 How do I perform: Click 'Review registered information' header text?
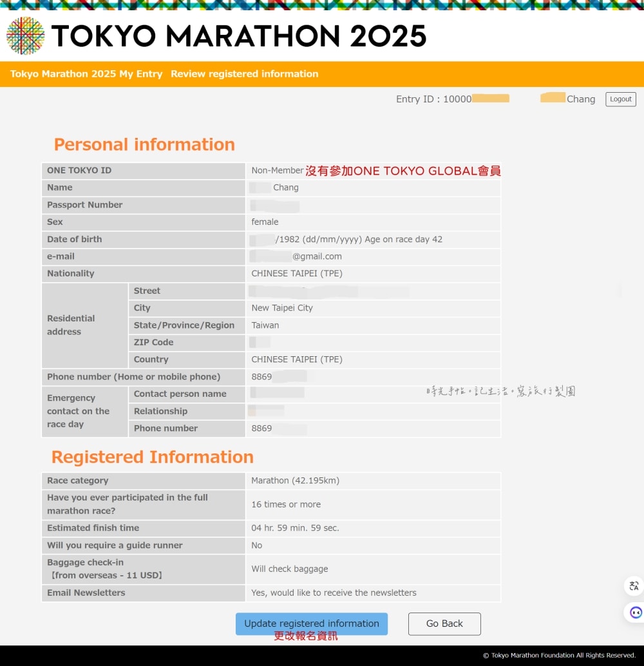coord(244,74)
